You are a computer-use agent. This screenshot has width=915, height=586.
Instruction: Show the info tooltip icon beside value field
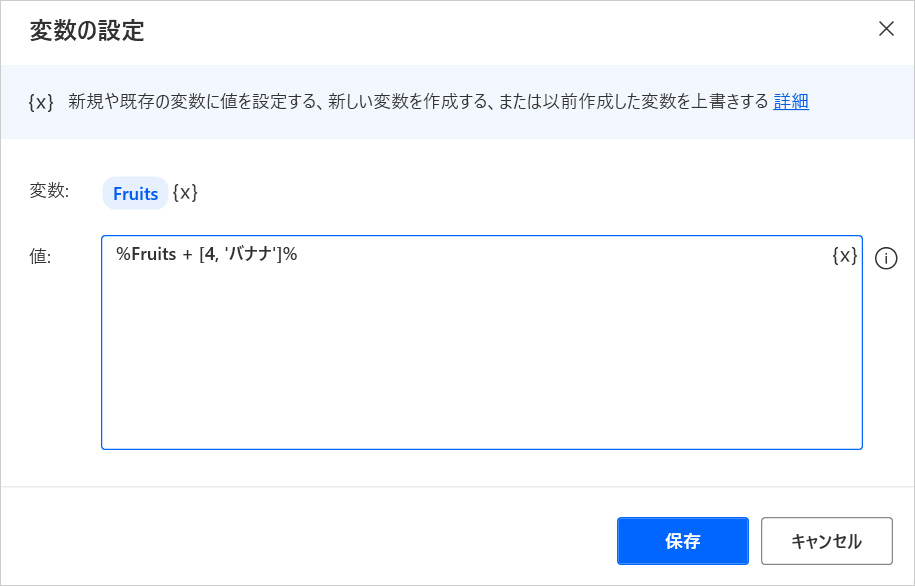[x=886, y=258]
